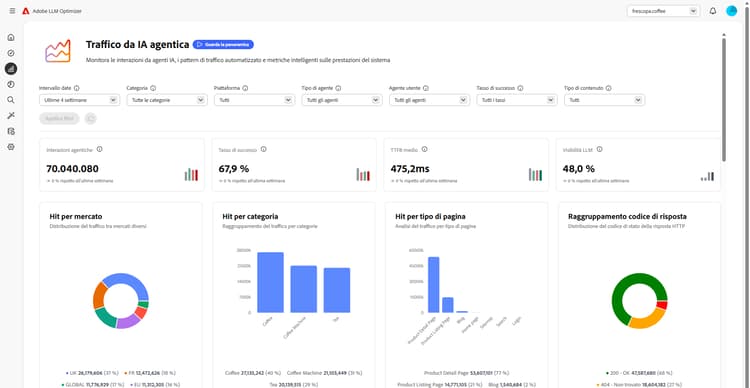750x388 pixels.
Task: Click the Guarda la panoramica button
Action: pos(223,44)
